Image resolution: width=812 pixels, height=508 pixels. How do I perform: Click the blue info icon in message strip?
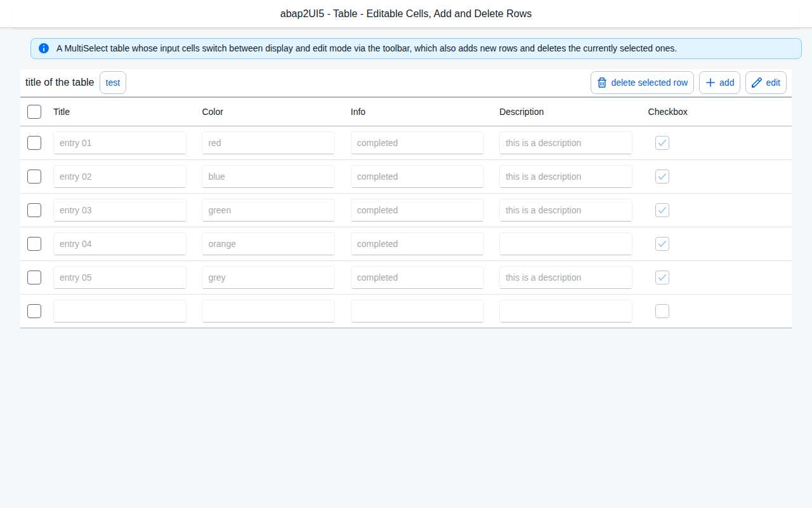pyautogui.click(x=44, y=48)
